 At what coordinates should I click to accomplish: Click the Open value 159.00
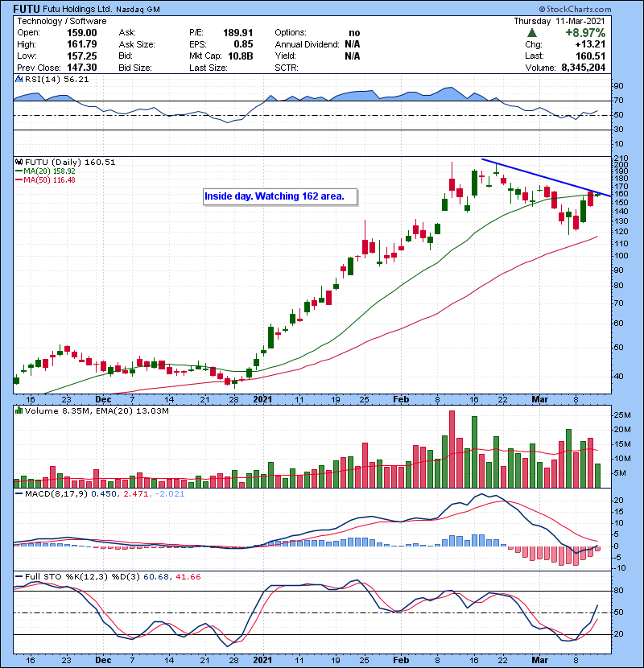click(x=82, y=33)
